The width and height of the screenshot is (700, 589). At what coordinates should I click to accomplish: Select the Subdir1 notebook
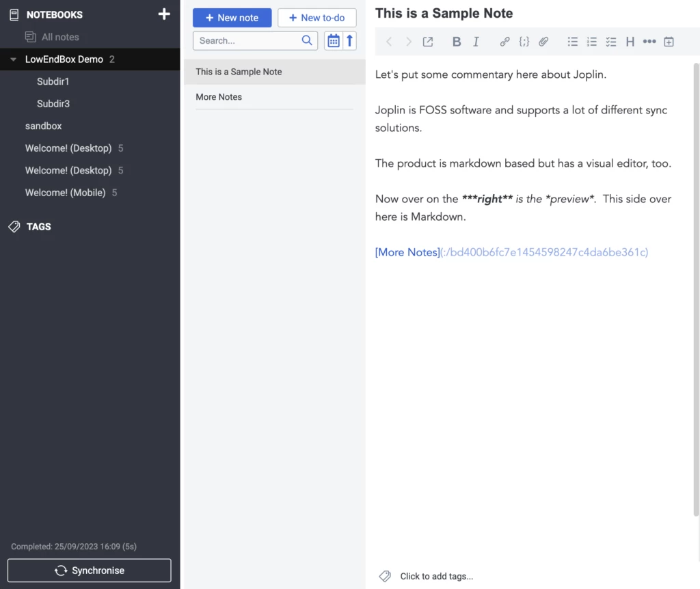pos(53,81)
